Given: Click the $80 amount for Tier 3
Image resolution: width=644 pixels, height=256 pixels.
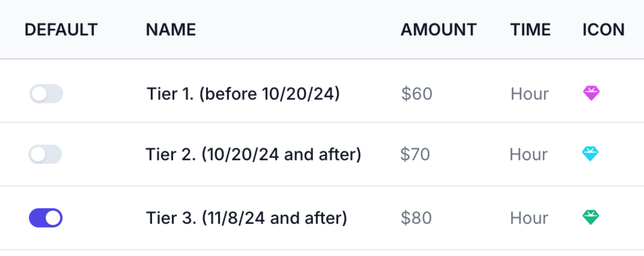Looking at the screenshot, I should coord(416,218).
